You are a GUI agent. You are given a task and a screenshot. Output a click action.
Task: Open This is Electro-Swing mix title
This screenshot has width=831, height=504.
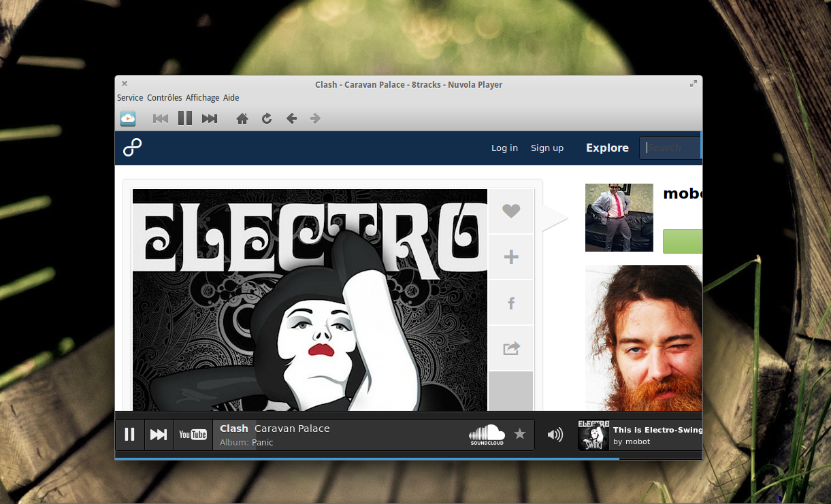657,430
